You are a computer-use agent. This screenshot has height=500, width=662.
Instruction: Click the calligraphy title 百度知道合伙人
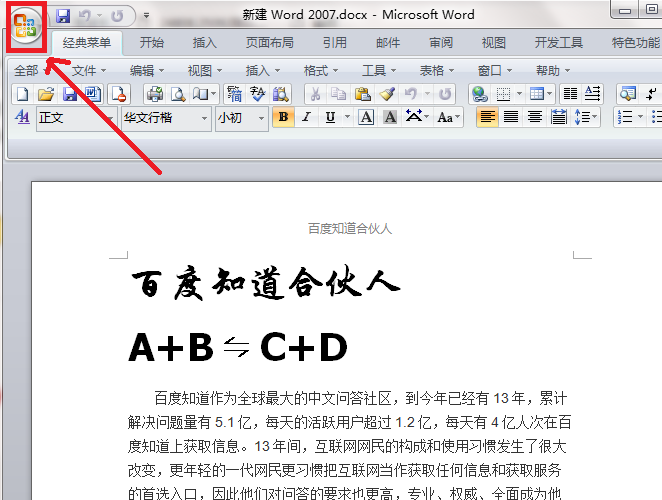click(x=266, y=283)
